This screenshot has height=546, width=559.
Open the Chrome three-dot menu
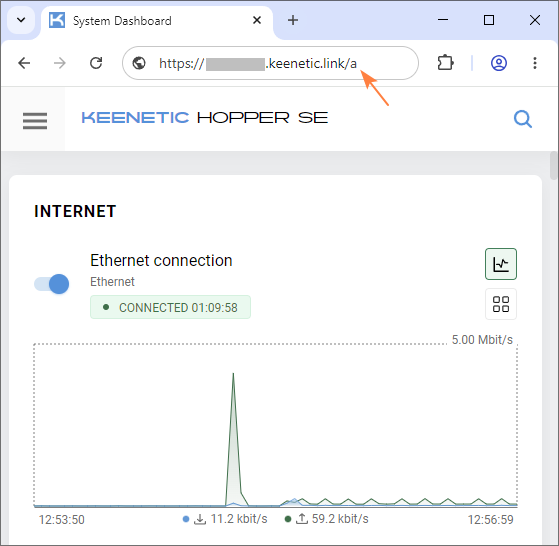[x=535, y=63]
